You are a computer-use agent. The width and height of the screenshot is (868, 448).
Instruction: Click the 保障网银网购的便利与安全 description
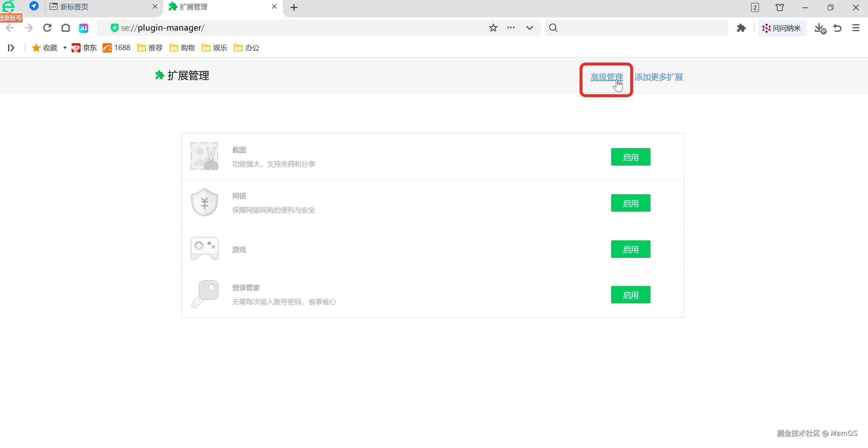[273, 210]
